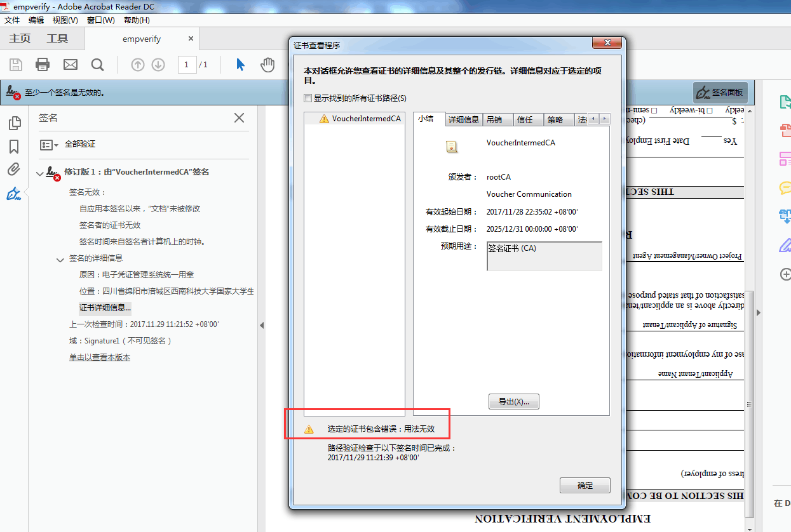Click the 单击以查看本版本 link
Screen dimensions: 791x532
pyautogui.click(x=100, y=357)
